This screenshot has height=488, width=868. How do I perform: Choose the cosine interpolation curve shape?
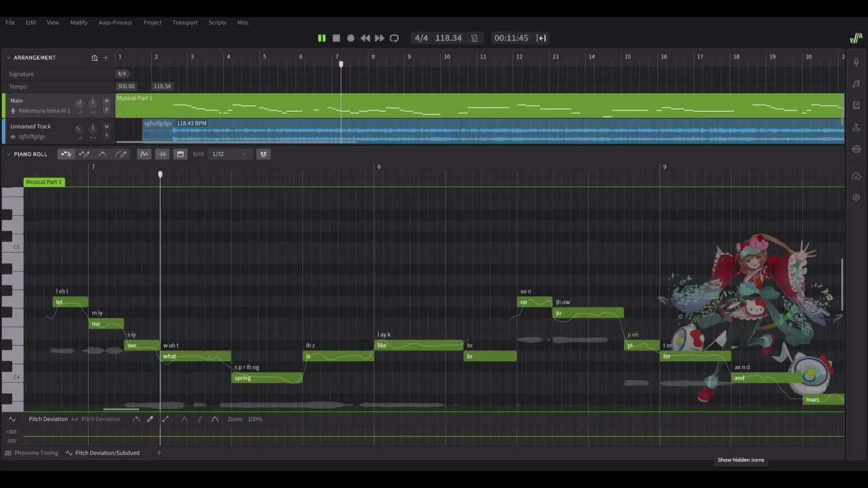pos(215,419)
